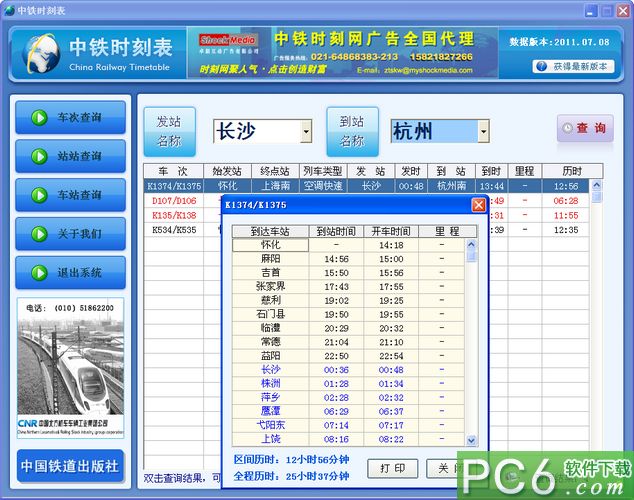Click green arrow icon beside 退出系统
This screenshot has height=500, width=634.
point(39,273)
